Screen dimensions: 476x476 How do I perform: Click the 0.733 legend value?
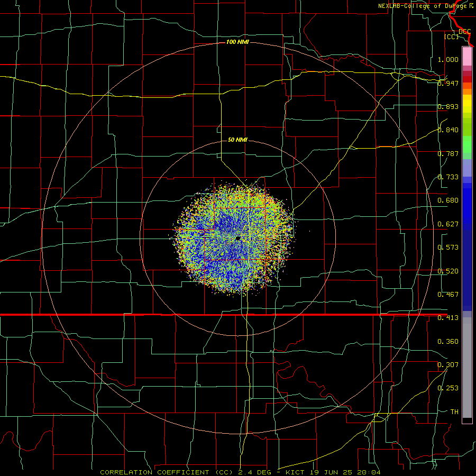pyautogui.click(x=448, y=177)
